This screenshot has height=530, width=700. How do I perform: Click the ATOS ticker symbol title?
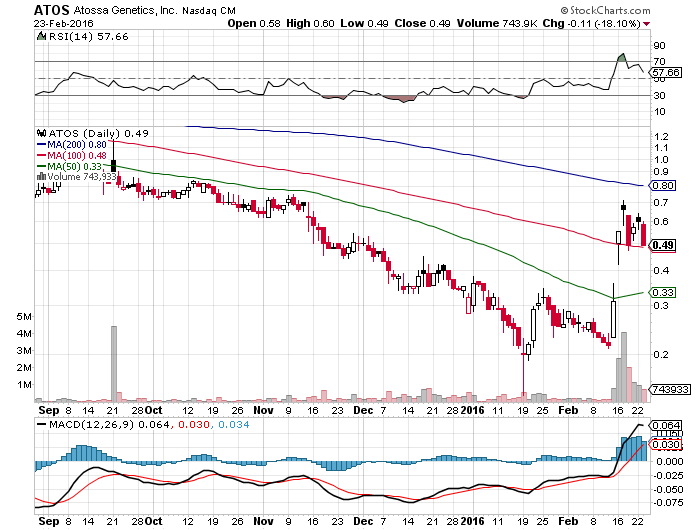coord(52,10)
